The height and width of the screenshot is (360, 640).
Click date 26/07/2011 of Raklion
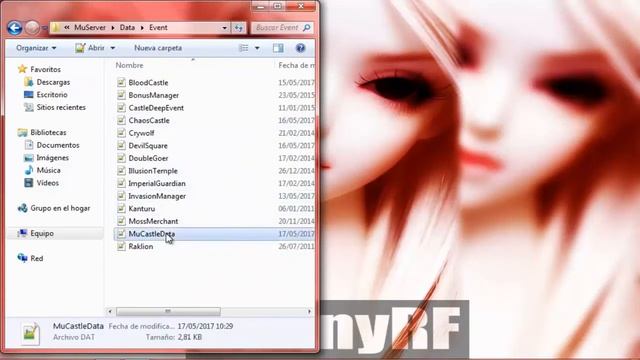point(296,247)
